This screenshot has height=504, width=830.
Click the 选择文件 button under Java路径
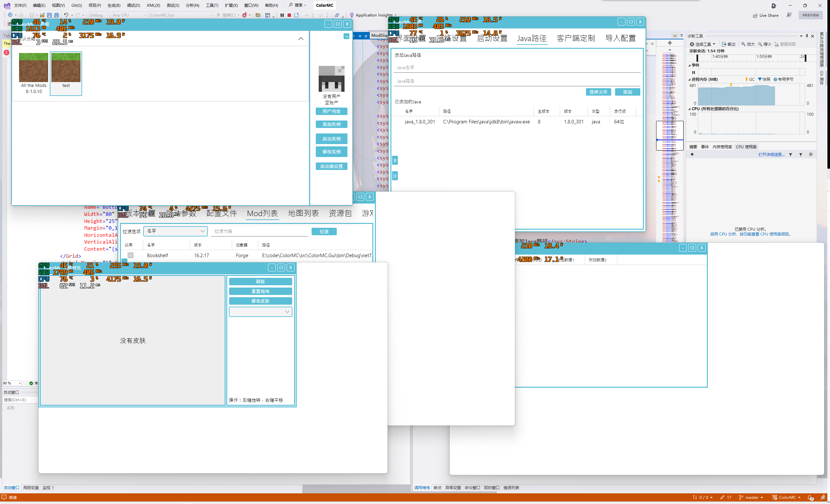(598, 91)
